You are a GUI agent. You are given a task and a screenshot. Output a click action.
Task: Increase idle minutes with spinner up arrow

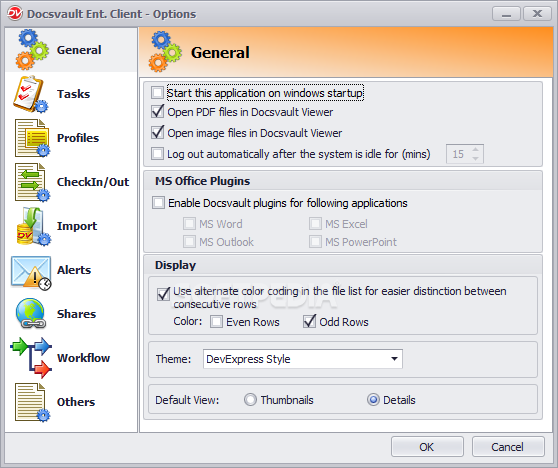tap(475, 149)
